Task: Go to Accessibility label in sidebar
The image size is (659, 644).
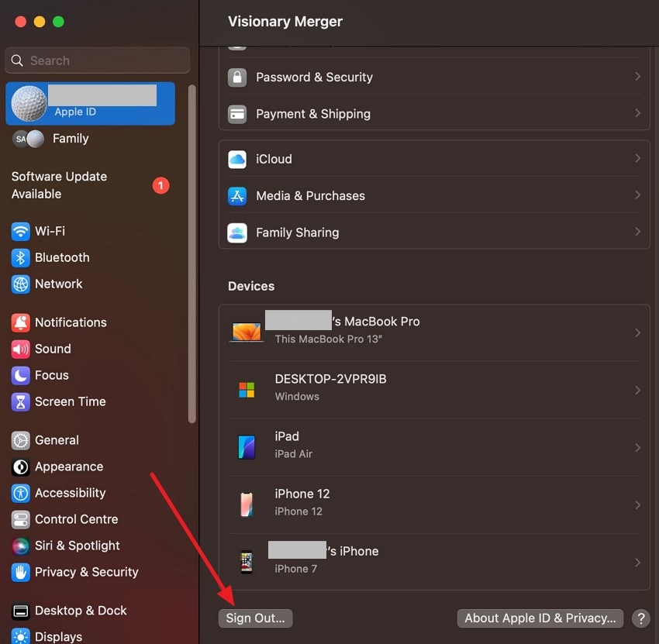Action: pos(71,493)
